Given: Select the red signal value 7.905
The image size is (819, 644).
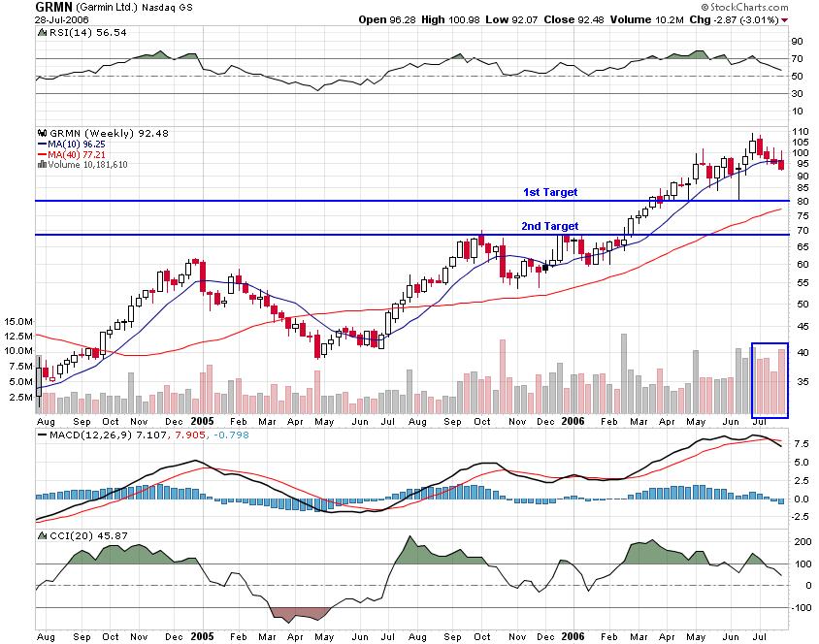Looking at the screenshot, I should [189, 435].
